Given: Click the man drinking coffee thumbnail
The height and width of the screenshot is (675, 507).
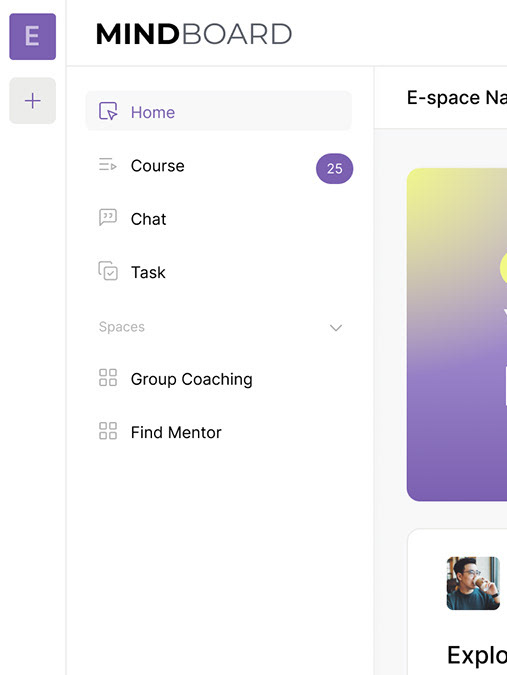Looking at the screenshot, I should coord(473,583).
